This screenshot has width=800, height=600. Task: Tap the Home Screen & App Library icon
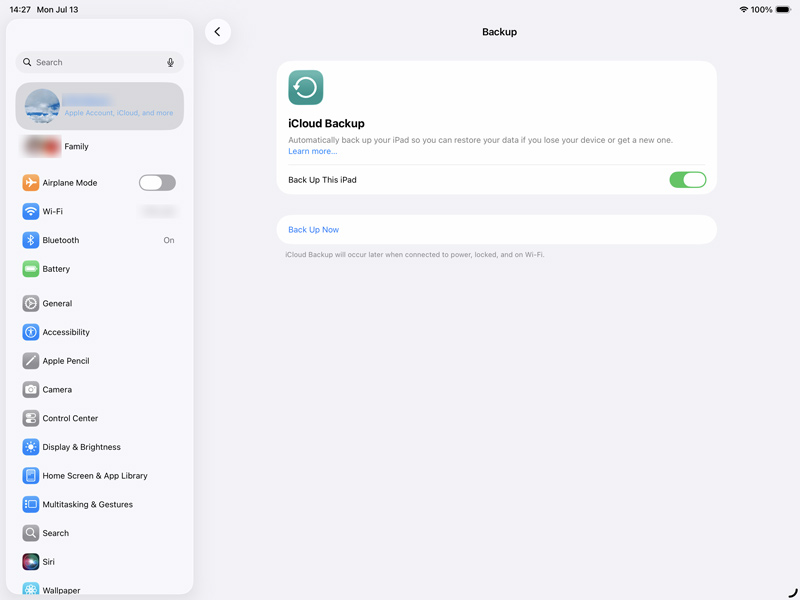point(31,476)
